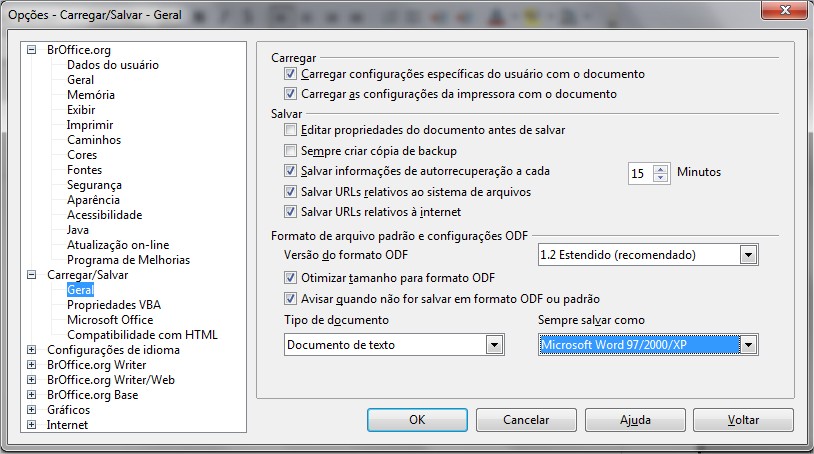Select Exibir in the tree
814x454 pixels.
point(81,110)
